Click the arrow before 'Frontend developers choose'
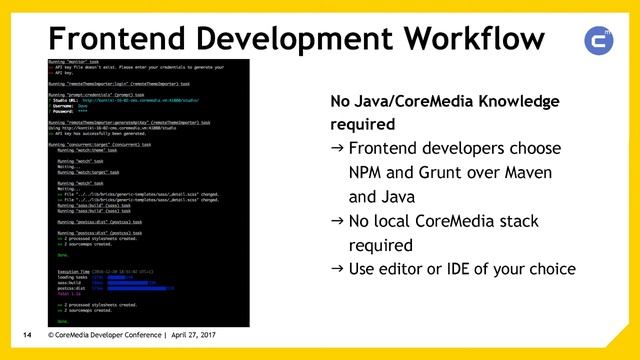Image resolution: width=640 pixels, height=360 pixels. (x=337, y=148)
